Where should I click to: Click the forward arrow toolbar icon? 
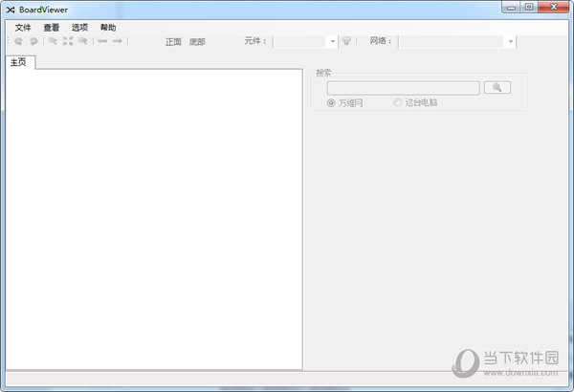tap(118, 41)
